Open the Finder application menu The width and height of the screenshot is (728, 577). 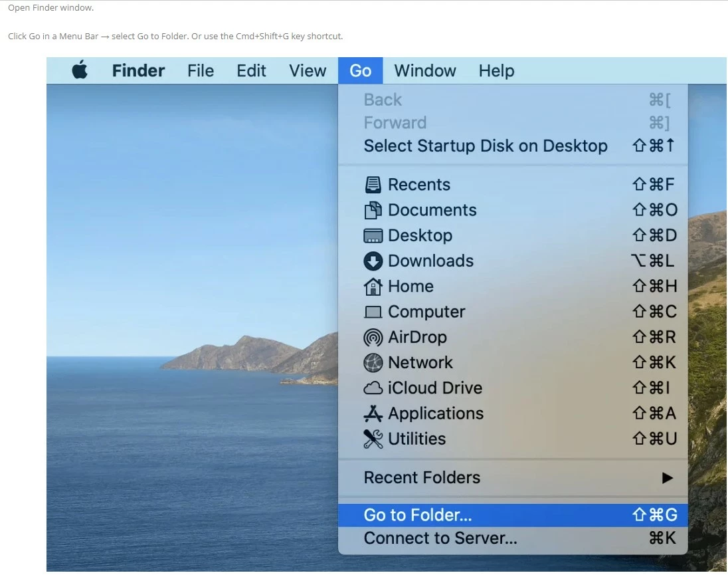coord(138,70)
